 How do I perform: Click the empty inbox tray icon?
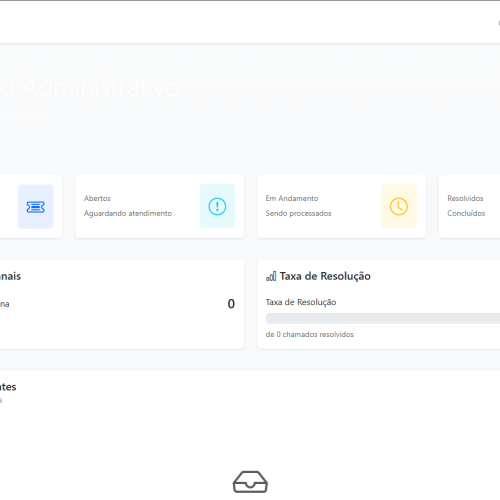point(250,482)
